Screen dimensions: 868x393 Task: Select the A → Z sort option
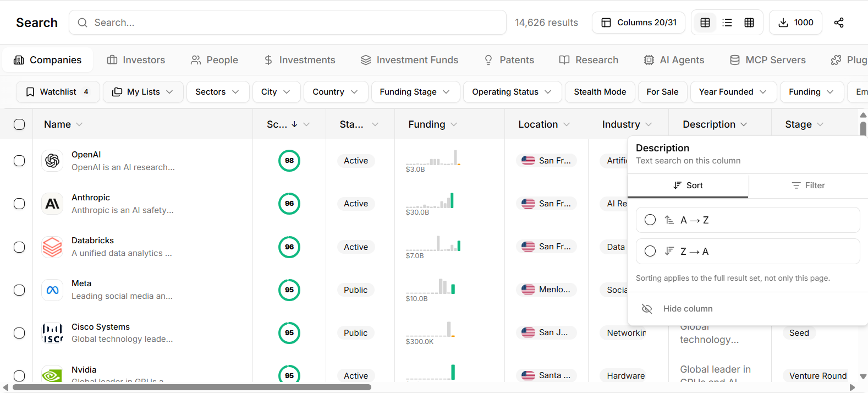tap(748, 220)
